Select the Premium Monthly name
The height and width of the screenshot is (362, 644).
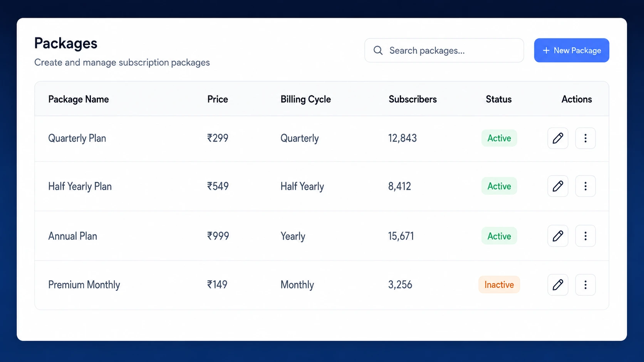(84, 285)
